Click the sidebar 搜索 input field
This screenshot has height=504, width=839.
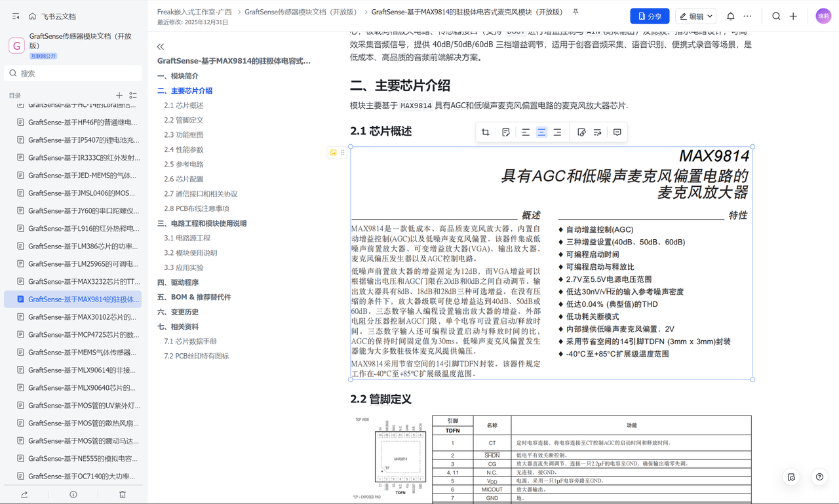(x=73, y=73)
